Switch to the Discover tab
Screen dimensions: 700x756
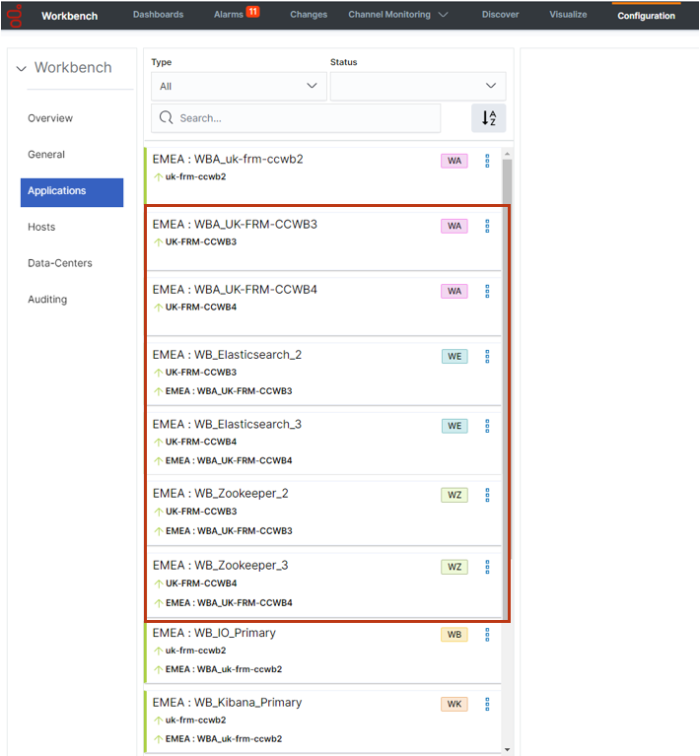click(x=500, y=15)
